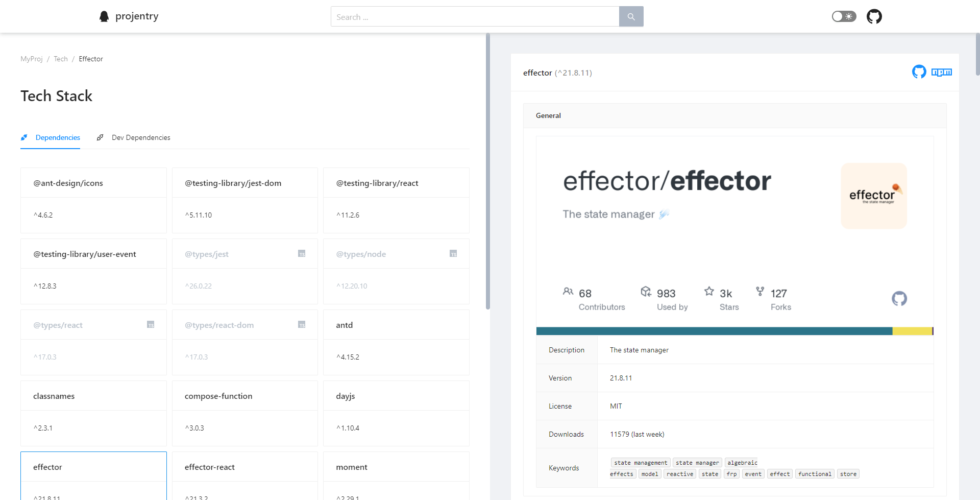Select the @types/jest card
This screenshot has height=500, width=980.
[x=245, y=271]
